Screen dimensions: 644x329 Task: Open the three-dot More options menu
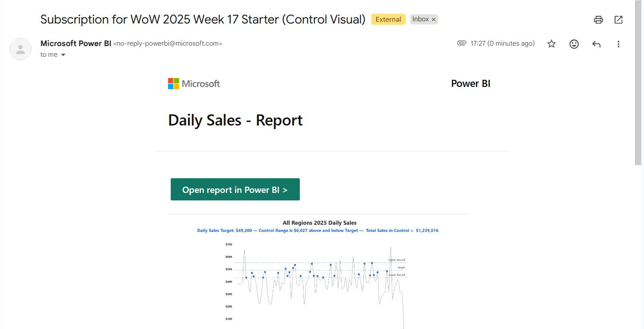click(618, 44)
